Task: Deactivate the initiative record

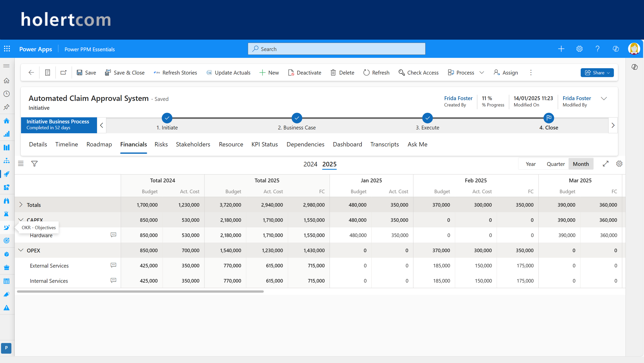Action: tap(305, 73)
